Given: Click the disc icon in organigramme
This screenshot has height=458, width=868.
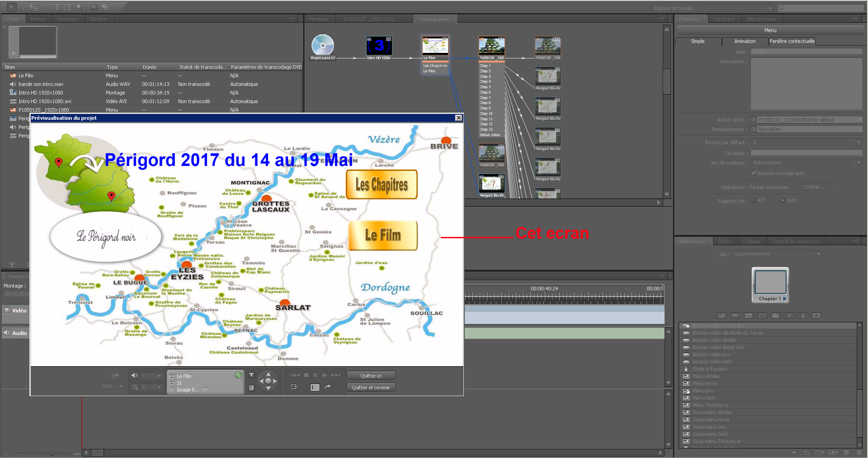Looking at the screenshot, I should tap(322, 45).
